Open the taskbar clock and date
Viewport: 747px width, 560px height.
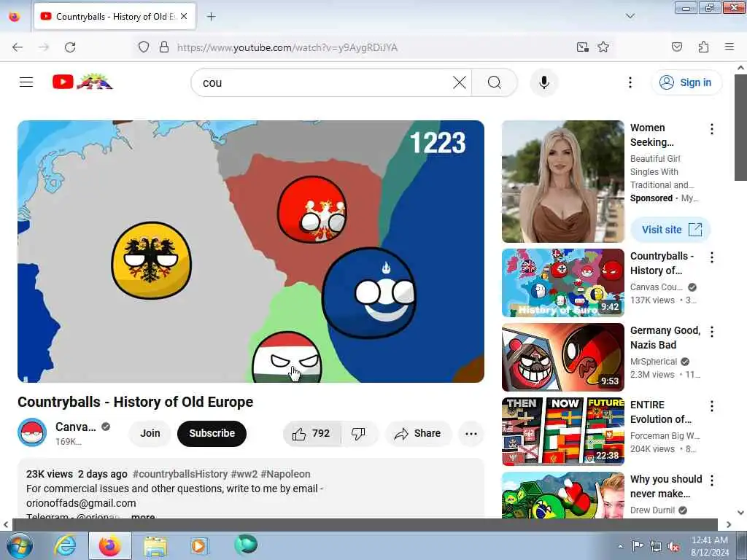[x=710, y=546]
